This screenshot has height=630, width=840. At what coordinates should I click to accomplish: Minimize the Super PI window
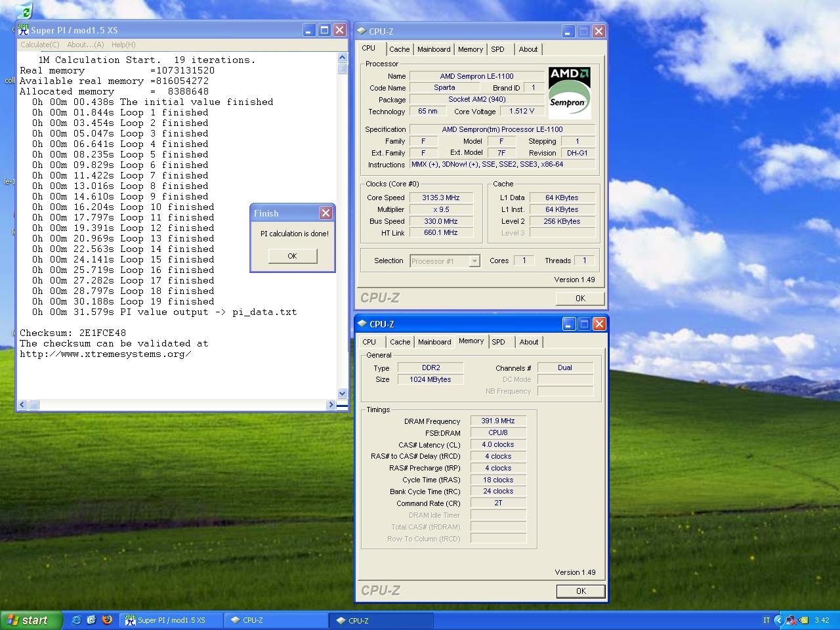[308, 30]
